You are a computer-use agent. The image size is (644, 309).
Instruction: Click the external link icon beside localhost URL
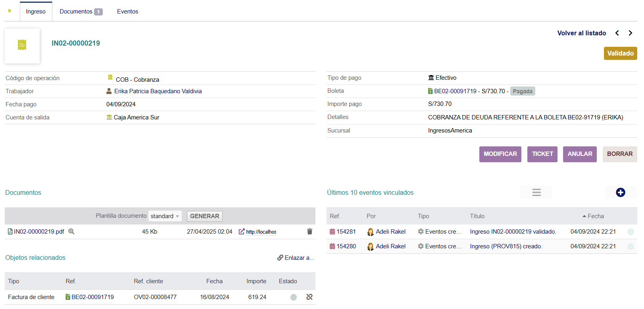241,232
